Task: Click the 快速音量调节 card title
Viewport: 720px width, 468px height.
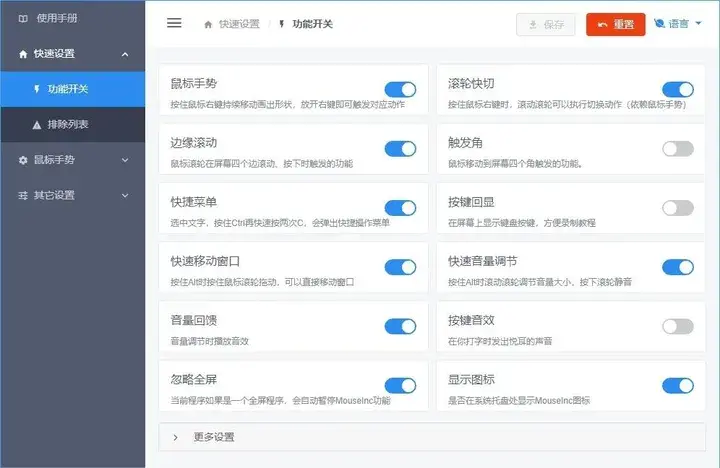Action: (483, 261)
